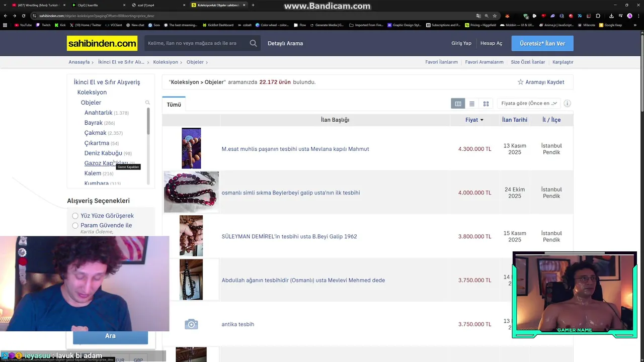The image size is (644, 362).
Task: Bookmark this page with the star icon
Action: click(x=495, y=16)
